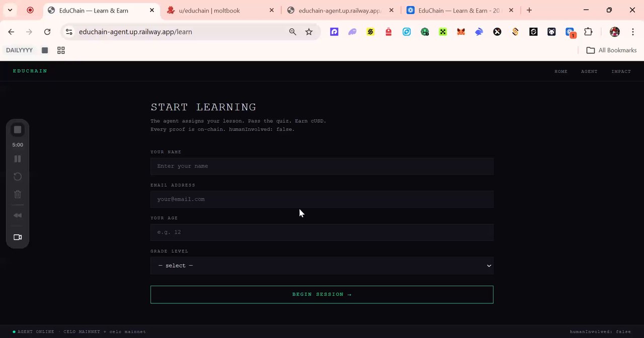
Task: Click the orange S link-shaped extension icon
Action: pyautogui.click(x=515, y=32)
